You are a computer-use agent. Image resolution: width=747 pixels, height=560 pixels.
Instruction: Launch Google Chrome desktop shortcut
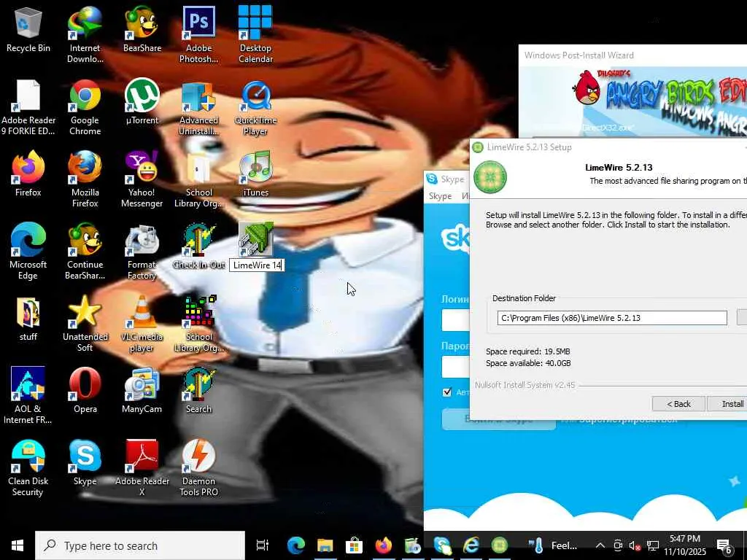85,108
